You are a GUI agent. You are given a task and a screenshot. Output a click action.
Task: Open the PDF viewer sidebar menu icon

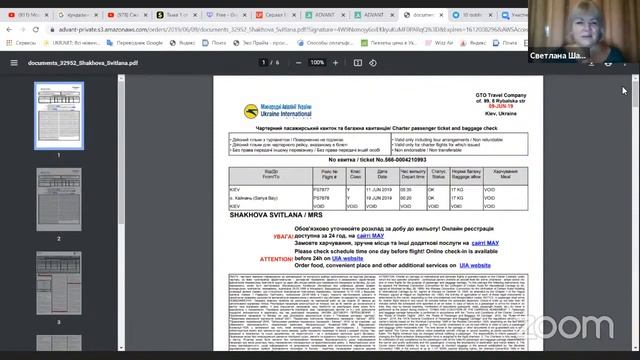pyautogui.click(x=14, y=63)
